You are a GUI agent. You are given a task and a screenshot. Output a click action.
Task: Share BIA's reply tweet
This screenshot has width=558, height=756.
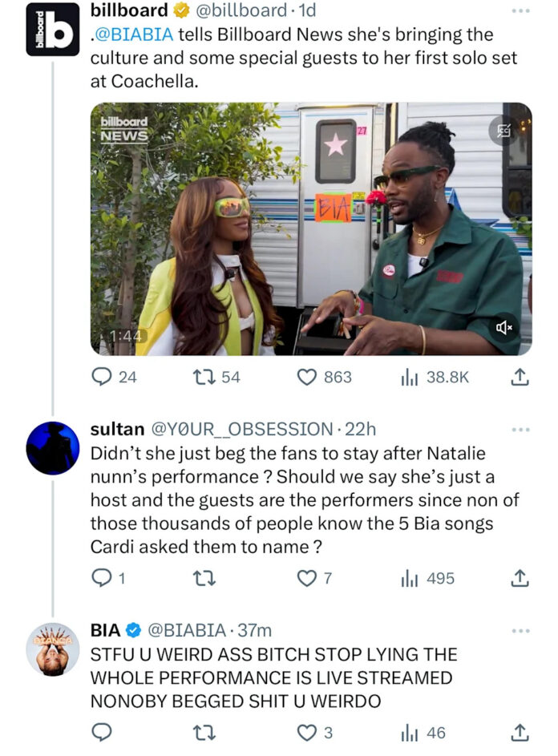[x=519, y=732]
